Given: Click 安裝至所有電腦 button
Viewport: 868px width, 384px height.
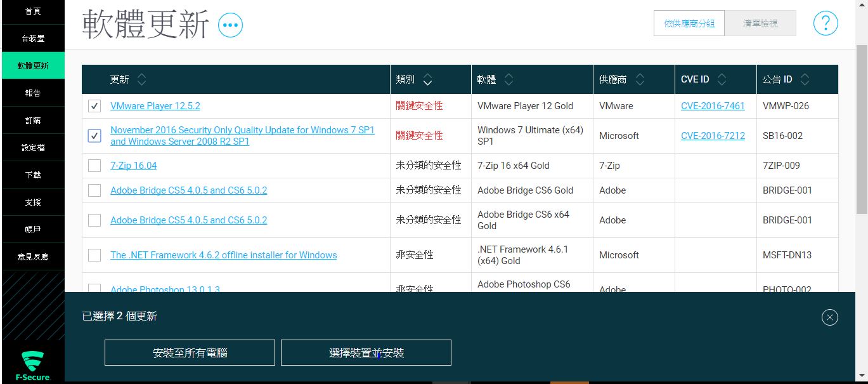Looking at the screenshot, I should 190,353.
